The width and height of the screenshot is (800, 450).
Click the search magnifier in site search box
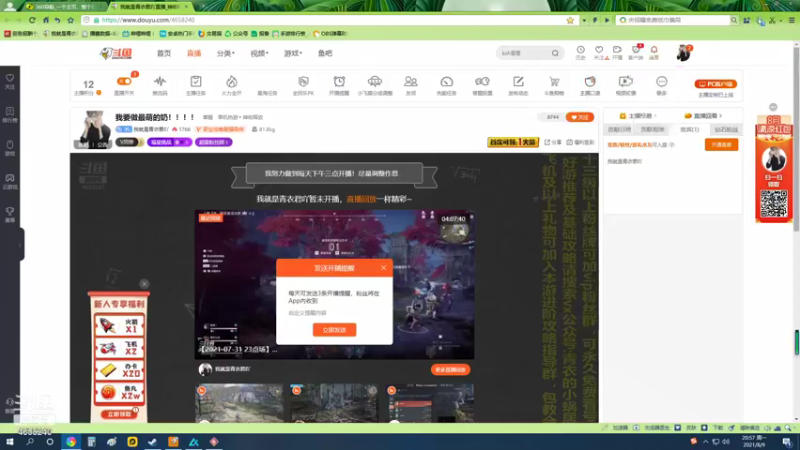pyautogui.click(x=555, y=53)
